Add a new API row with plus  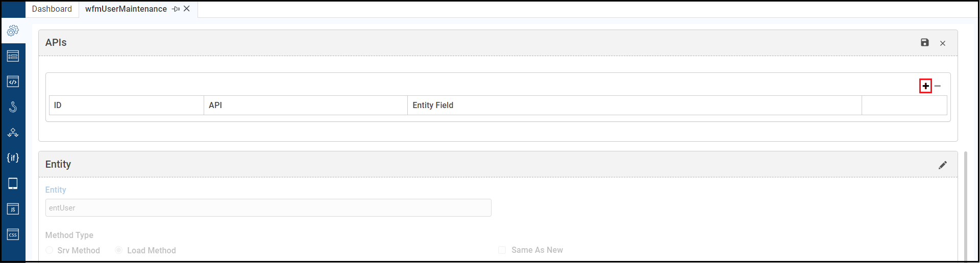click(925, 86)
